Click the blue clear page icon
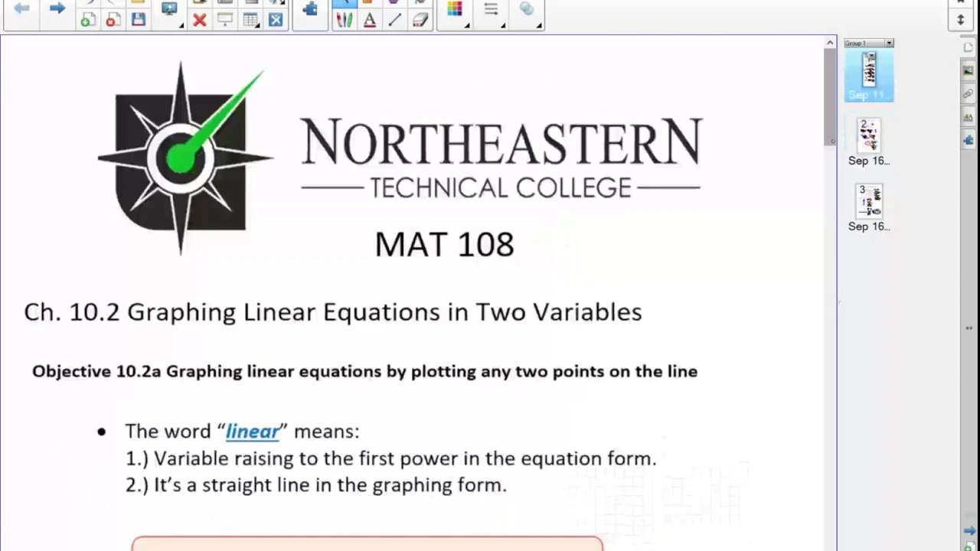This screenshot has height=551, width=980. pyautogui.click(x=276, y=21)
